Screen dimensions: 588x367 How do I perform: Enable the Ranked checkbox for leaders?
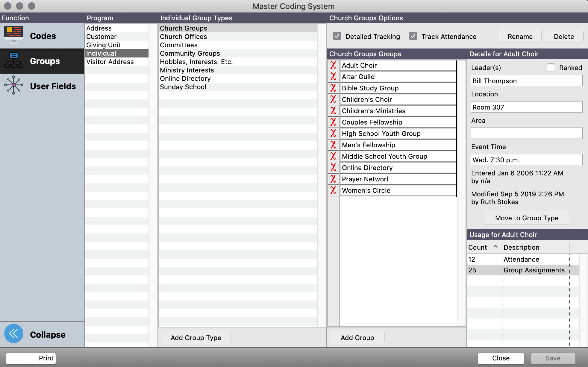(x=551, y=68)
